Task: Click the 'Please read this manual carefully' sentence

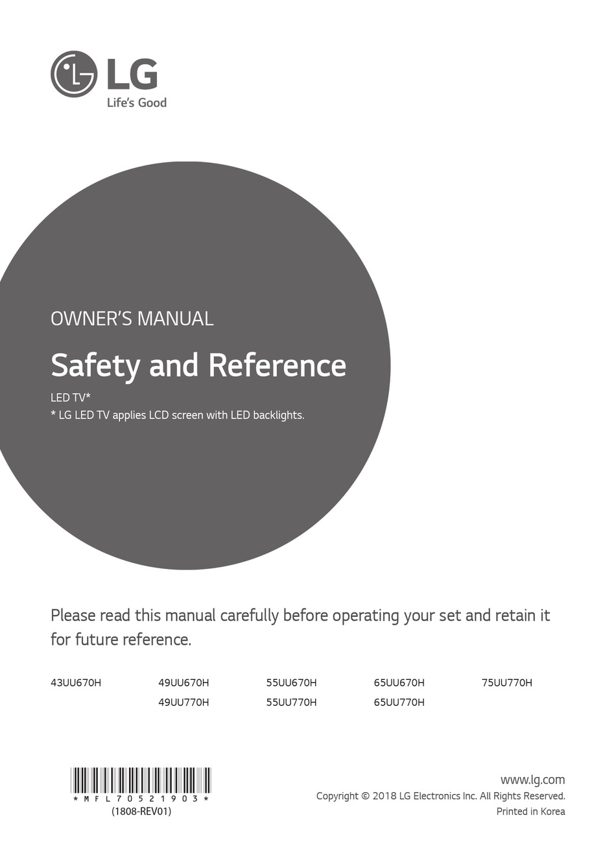Action: click(x=300, y=627)
